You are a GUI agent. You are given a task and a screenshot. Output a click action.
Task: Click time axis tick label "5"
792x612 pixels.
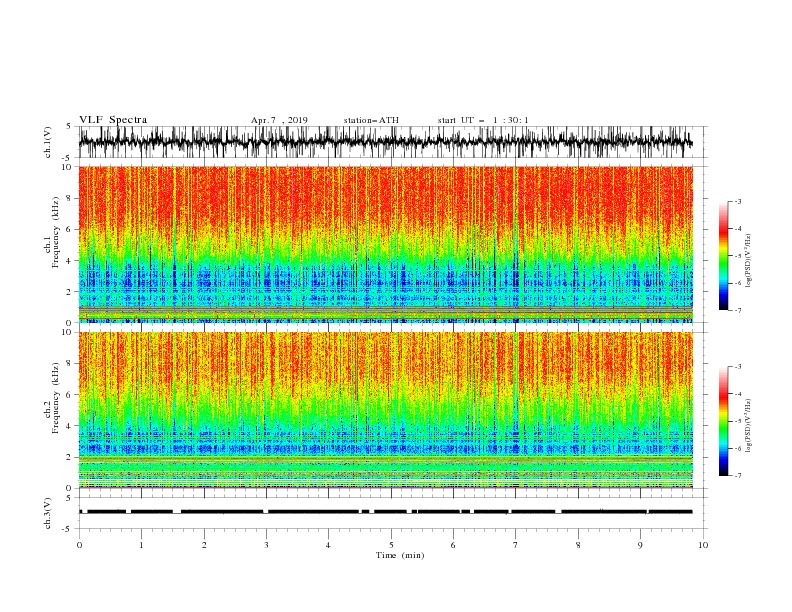click(391, 545)
